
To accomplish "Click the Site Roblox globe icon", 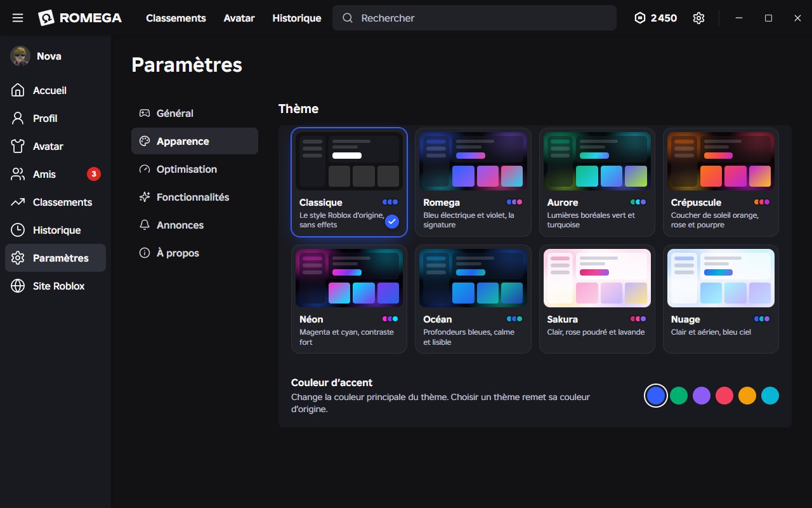I will click(x=18, y=286).
